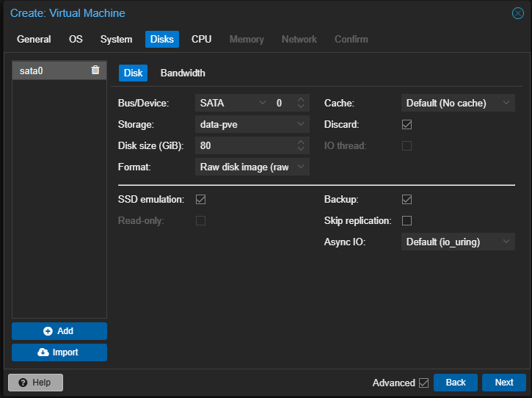532x398 pixels.
Task: Close the Create Virtual Machine dialog
Action: [518, 13]
